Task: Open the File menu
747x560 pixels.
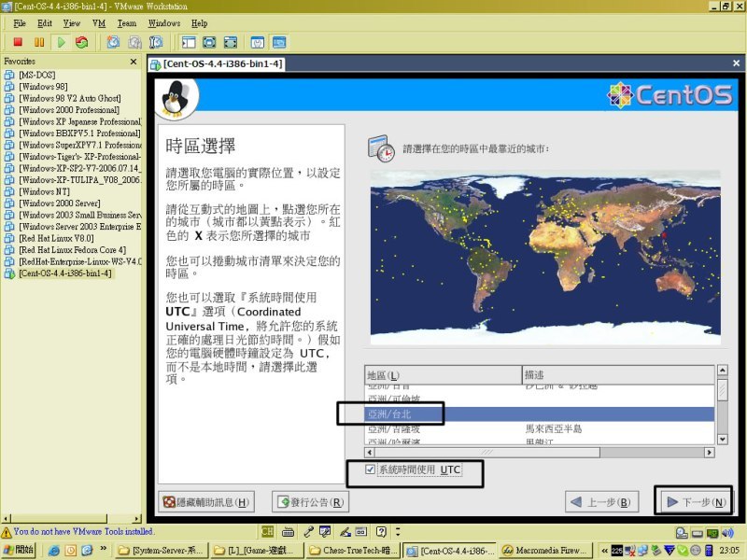Action: click(20, 23)
